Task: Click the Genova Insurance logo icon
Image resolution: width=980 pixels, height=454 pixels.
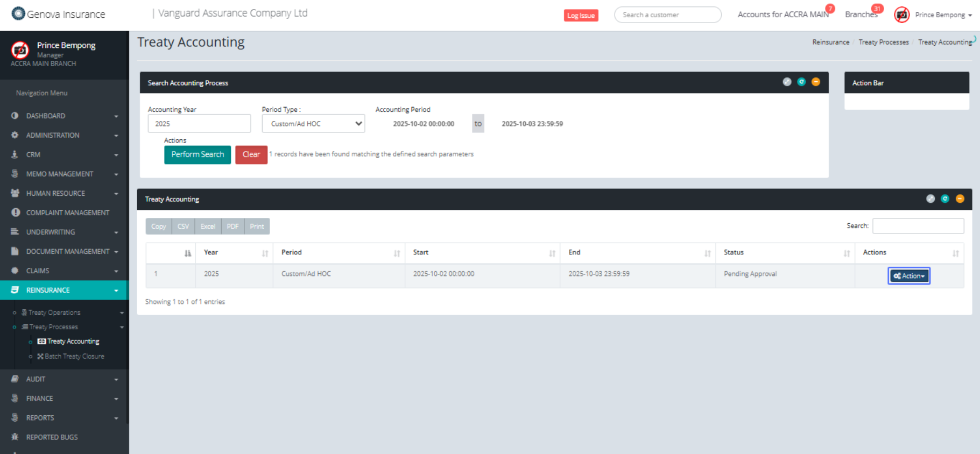Action: 18,13
